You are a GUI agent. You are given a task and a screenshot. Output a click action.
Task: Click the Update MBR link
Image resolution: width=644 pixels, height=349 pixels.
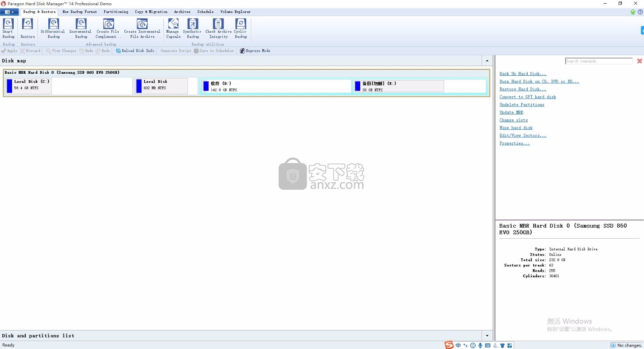(512, 112)
